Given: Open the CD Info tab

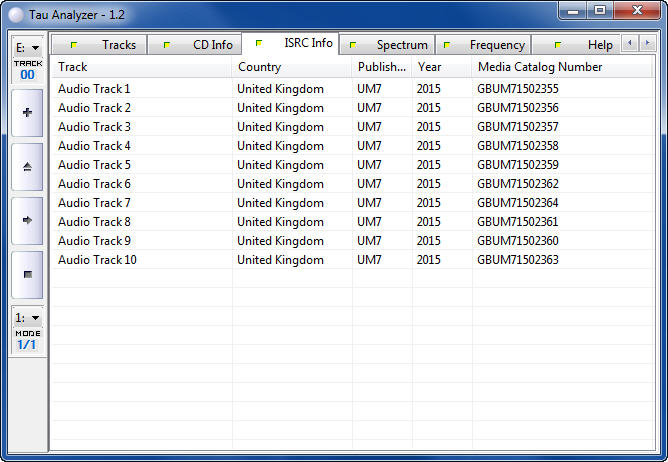Looking at the screenshot, I should [202, 45].
